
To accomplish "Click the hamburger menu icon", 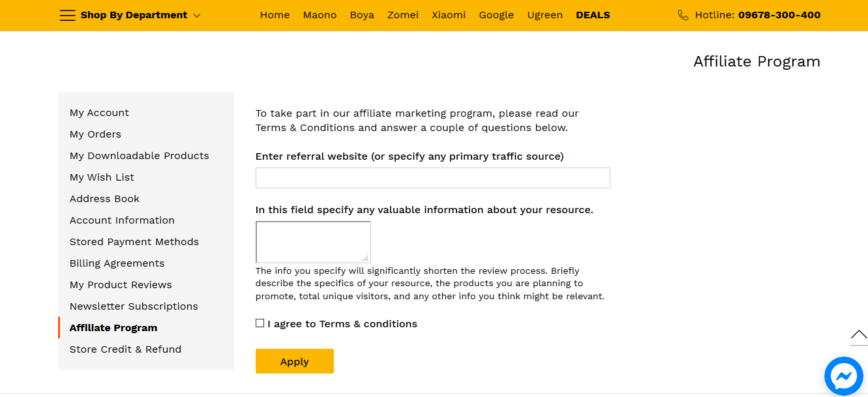I will 67,15.
